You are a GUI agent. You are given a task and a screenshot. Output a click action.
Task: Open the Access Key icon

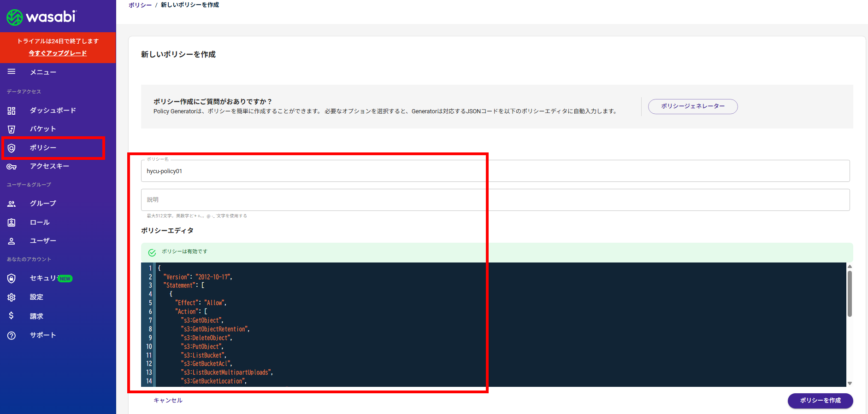12,167
